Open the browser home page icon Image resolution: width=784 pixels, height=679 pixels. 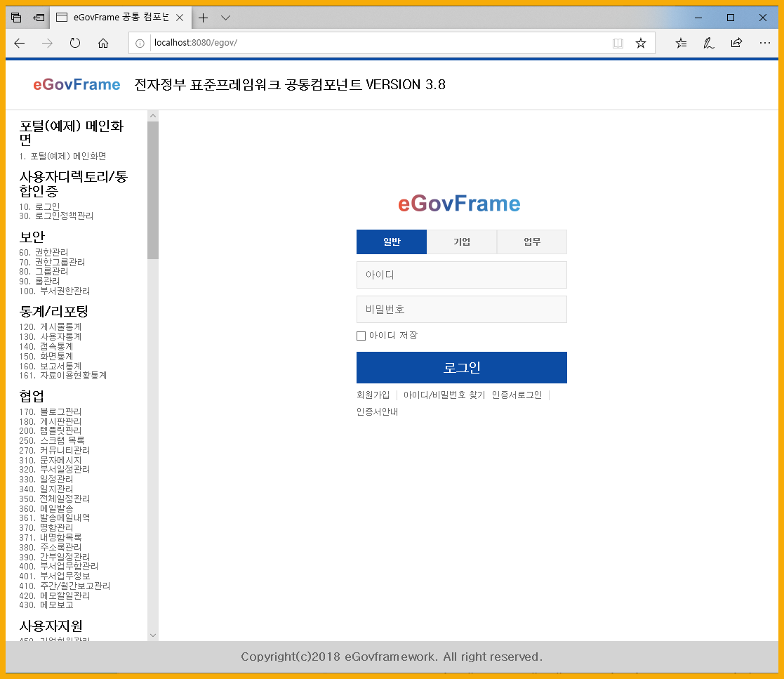pos(103,44)
